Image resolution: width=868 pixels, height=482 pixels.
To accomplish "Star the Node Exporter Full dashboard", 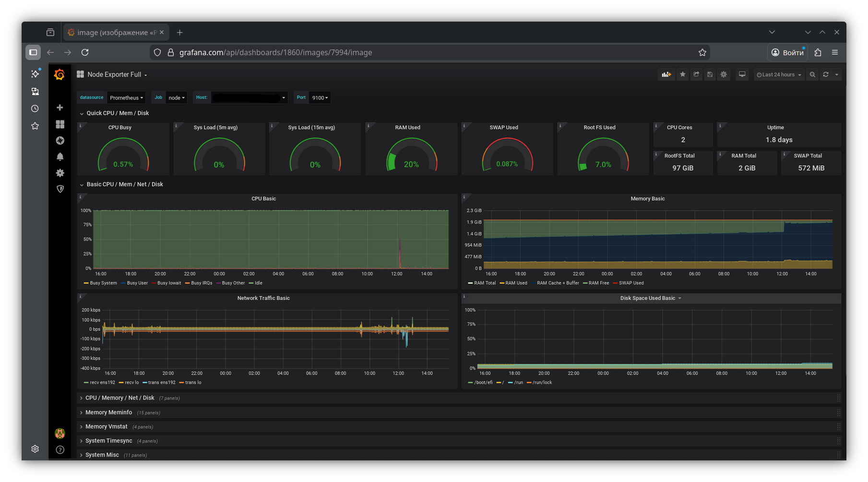I will click(x=682, y=74).
